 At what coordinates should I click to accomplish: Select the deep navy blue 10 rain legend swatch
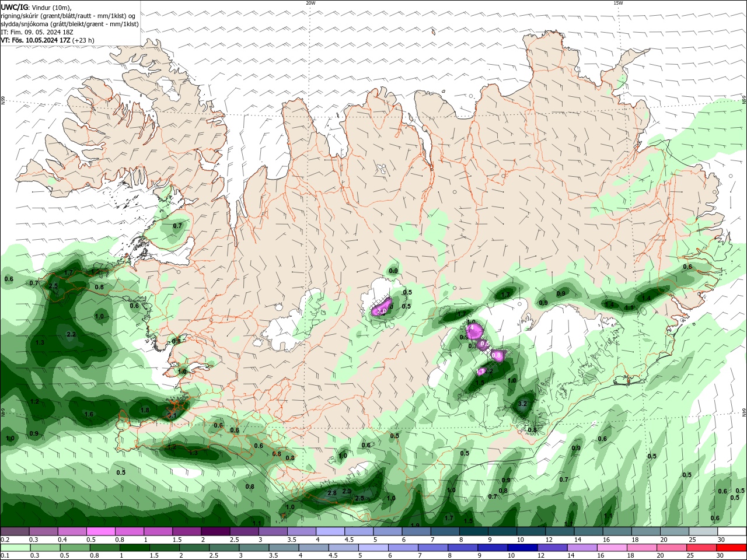522,548
